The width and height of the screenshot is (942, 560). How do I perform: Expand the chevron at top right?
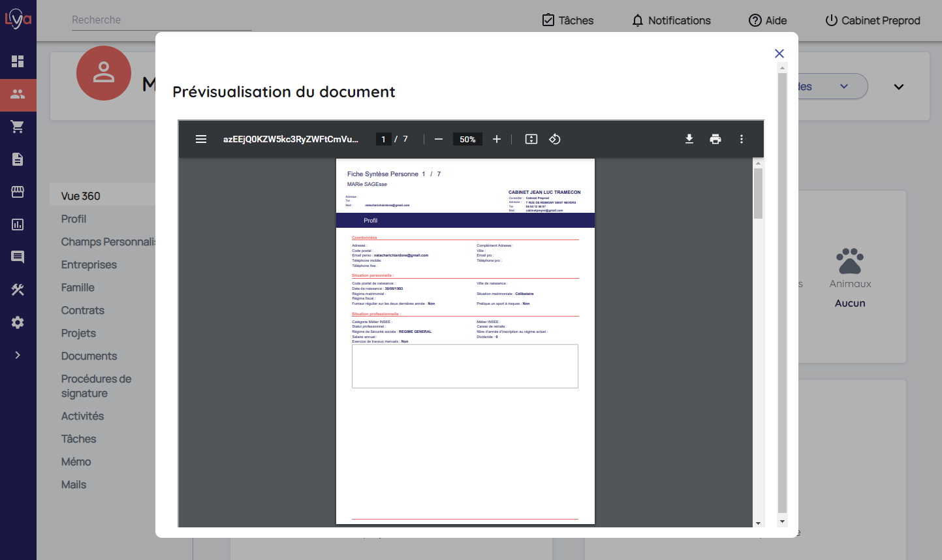click(898, 87)
